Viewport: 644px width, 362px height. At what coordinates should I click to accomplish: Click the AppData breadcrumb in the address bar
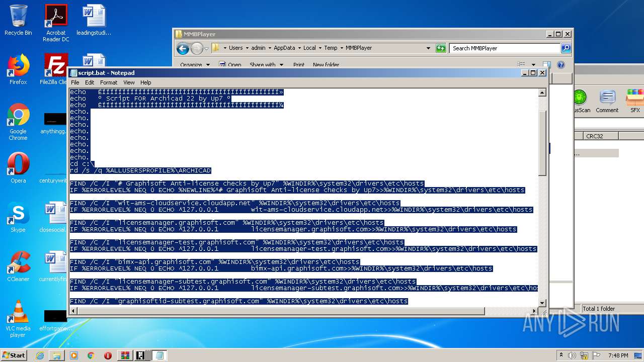pos(284,48)
